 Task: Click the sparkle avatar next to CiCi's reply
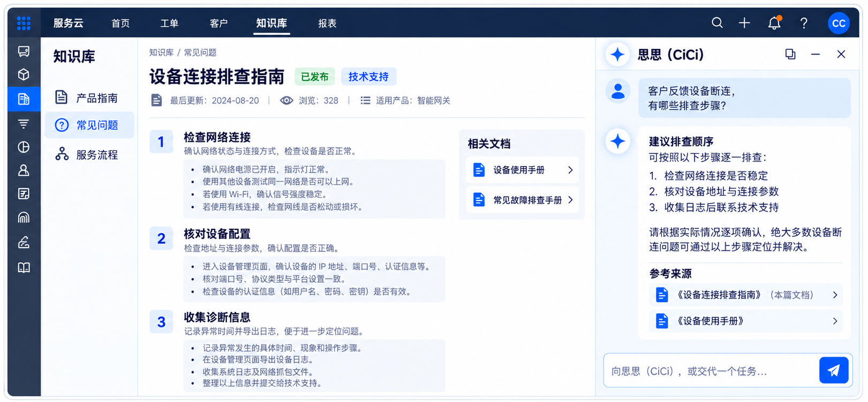pyautogui.click(x=618, y=142)
